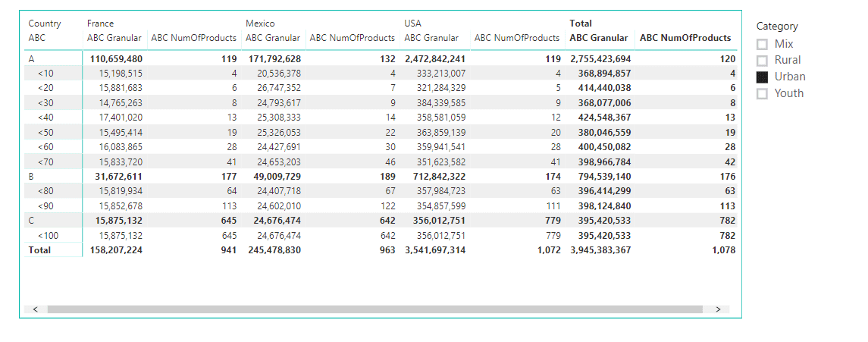
Task: Click ABC Granular header under France
Action: pyautogui.click(x=114, y=38)
